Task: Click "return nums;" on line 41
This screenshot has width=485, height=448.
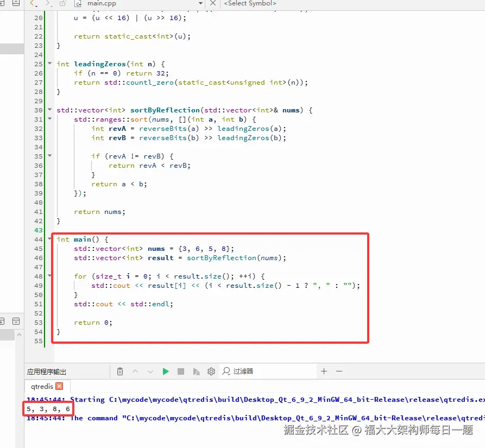Action: point(99,212)
